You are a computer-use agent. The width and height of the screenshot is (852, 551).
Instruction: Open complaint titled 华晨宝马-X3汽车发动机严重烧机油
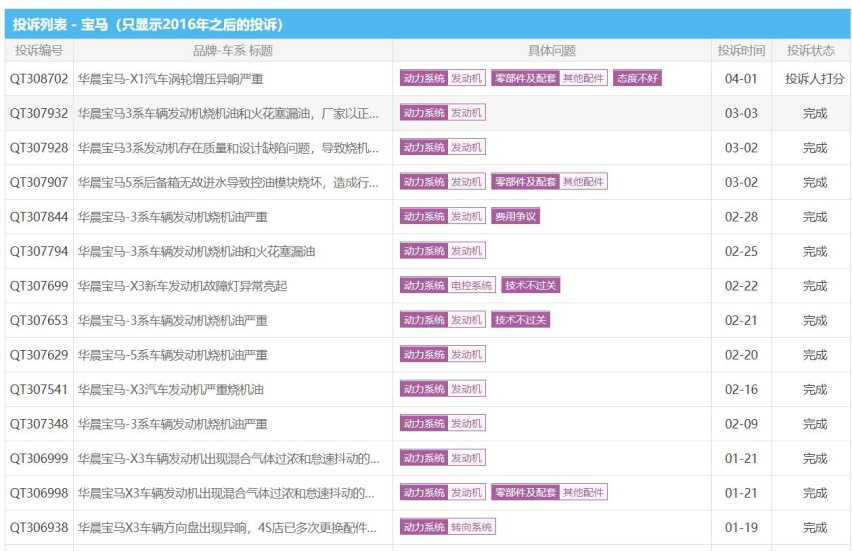171,389
